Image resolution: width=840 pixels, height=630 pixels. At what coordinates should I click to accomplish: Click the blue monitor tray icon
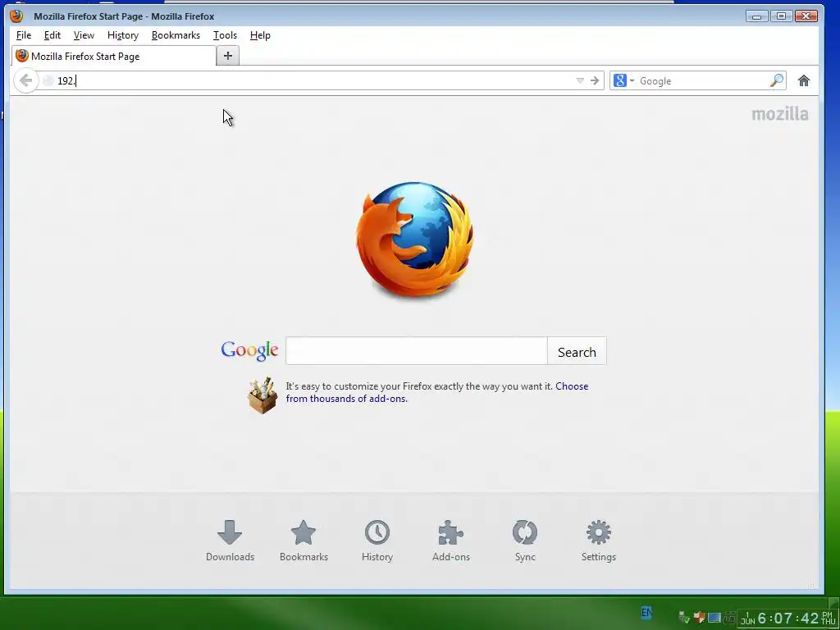pyautogui.click(x=714, y=618)
